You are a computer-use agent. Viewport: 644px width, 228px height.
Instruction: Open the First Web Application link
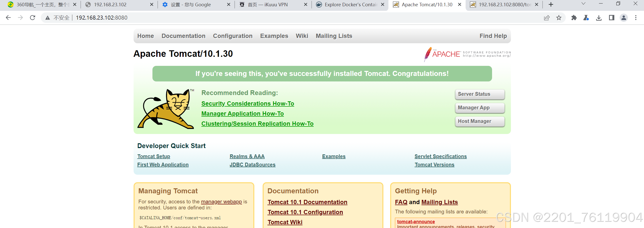click(163, 165)
